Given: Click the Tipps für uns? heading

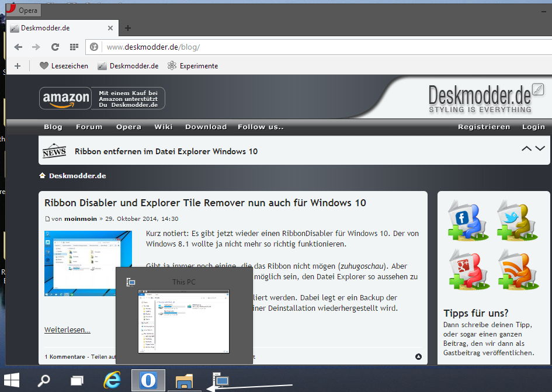Looking at the screenshot, I should (x=476, y=313).
